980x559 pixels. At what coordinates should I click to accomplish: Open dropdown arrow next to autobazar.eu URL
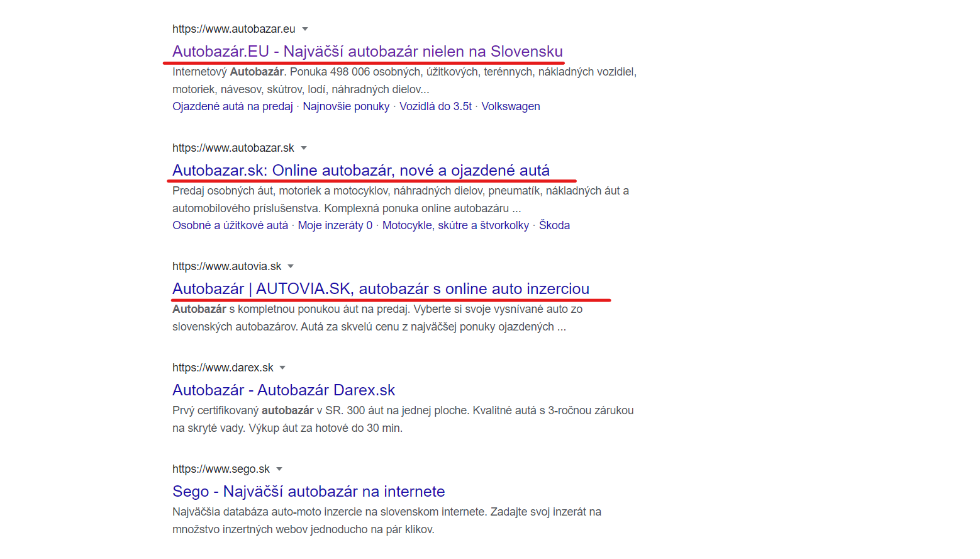(x=305, y=29)
